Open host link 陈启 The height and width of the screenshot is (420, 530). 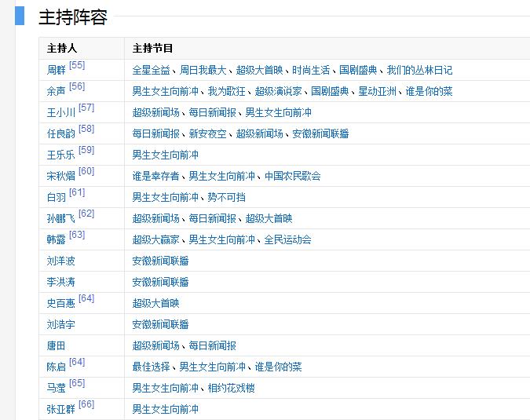tap(56, 367)
